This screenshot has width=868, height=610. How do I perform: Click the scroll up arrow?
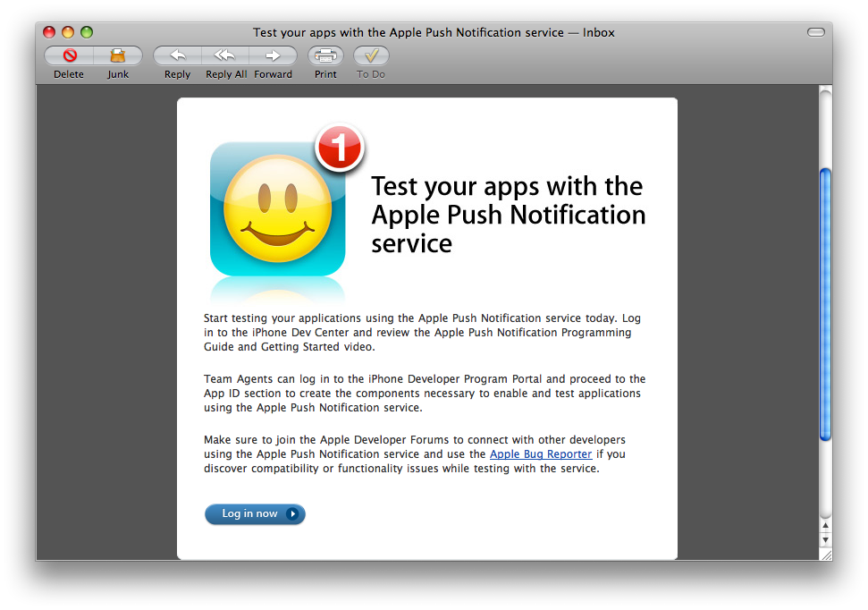click(825, 525)
